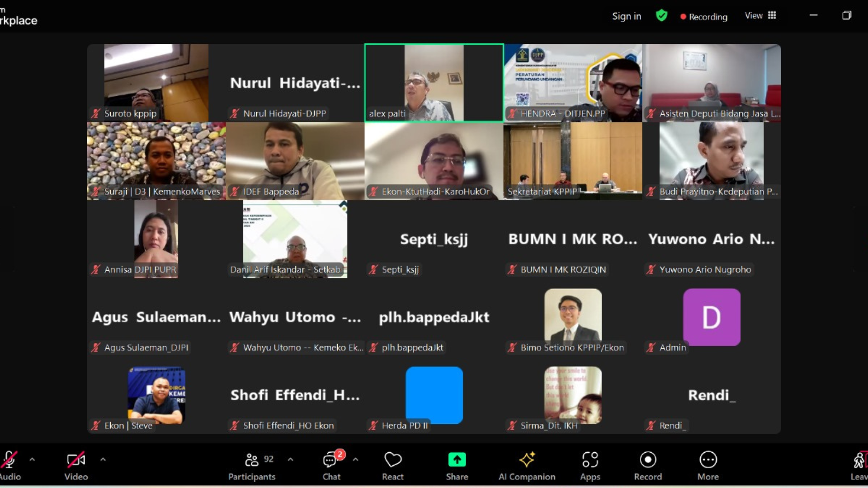868x488 pixels.
Task: Expand the audio options chevron
Action: (x=32, y=460)
